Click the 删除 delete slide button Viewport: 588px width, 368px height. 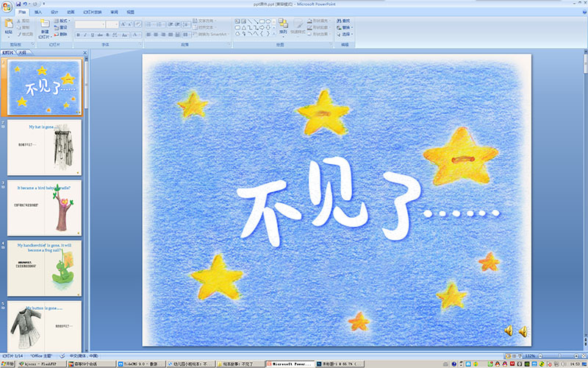coord(61,34)
